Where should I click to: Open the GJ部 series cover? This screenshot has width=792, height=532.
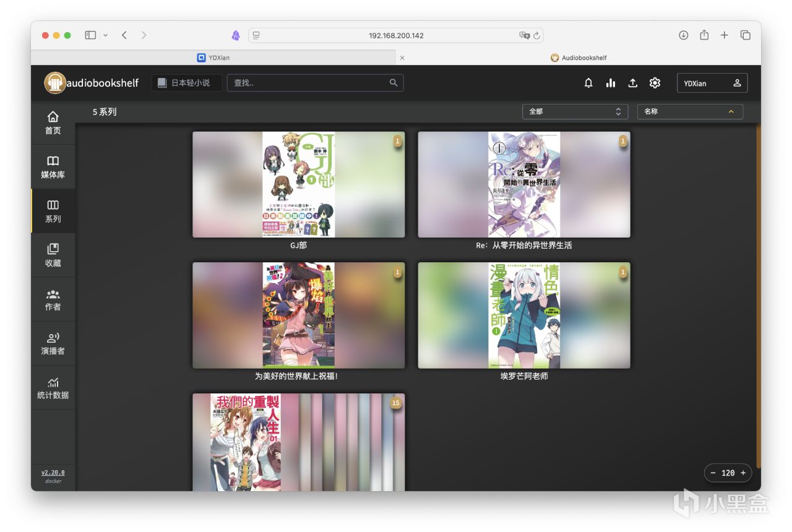click(x=299, y=184)
